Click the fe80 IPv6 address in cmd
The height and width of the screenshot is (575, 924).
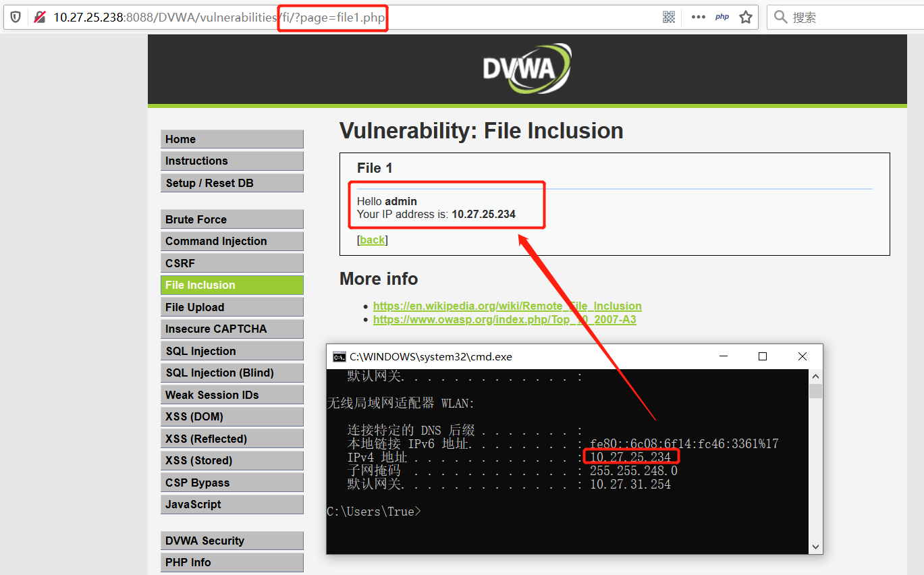coord(684,444)
